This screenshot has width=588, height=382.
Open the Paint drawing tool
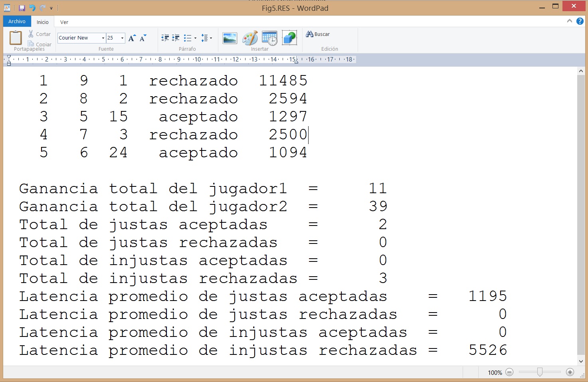pos(250,38)
